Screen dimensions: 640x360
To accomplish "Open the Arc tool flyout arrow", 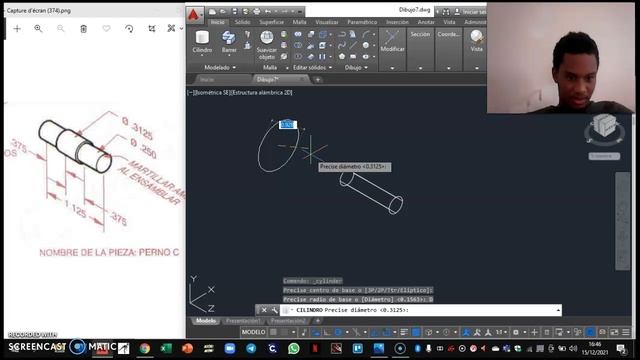I will coord(373,34).
